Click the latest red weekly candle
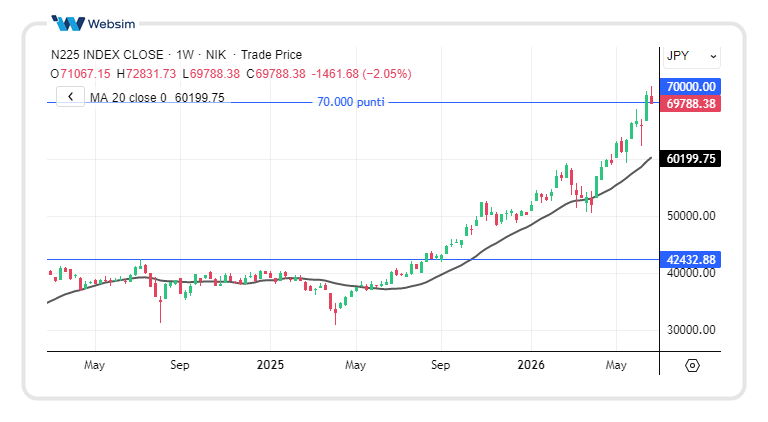The height and width of the screenshot is (422, 768). point(651,97)
